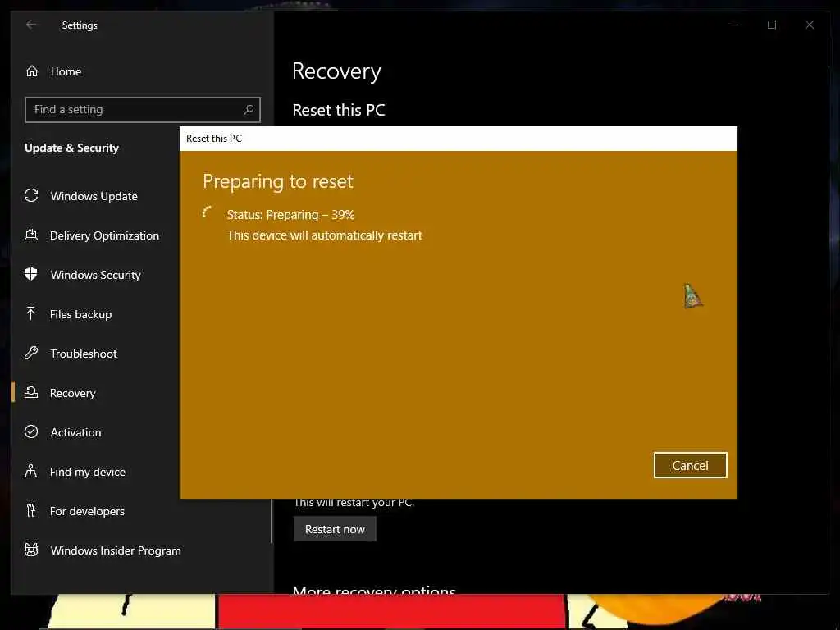
Task: Focus the Find a setting search box
Action: [143, 110]
